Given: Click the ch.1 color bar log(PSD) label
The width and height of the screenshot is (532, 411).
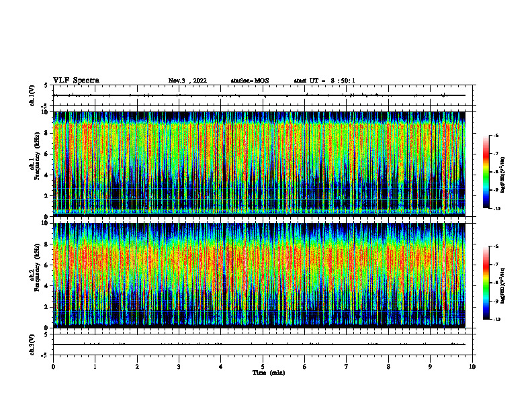Looking at the screenshot, I should coord(502,175).
